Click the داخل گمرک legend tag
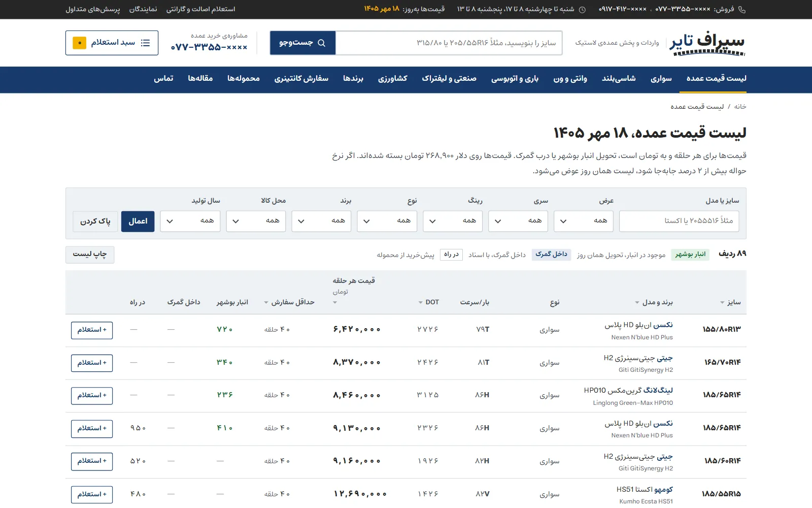The height and width of the screenshot is (508, 812). (x=552, y=255)
